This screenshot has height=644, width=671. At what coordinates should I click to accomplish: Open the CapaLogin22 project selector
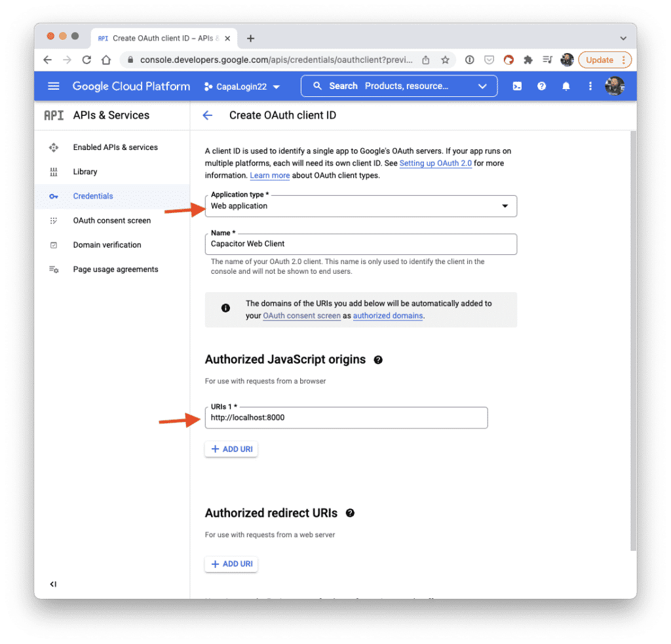[x=243, y=86]
